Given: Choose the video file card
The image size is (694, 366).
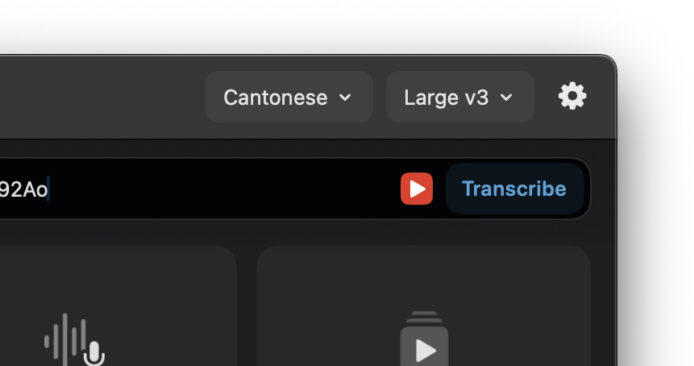Looking at the screenshot, I should pos(424,306).
